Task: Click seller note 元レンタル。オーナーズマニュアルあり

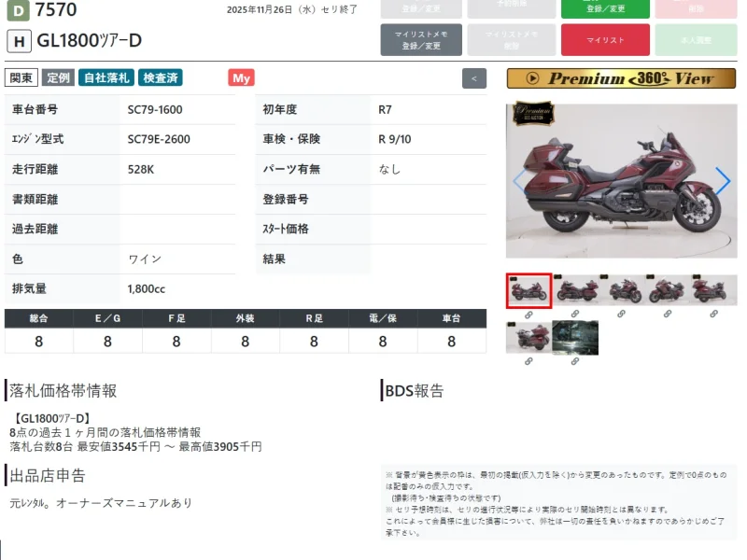Action: click(101, 503)
